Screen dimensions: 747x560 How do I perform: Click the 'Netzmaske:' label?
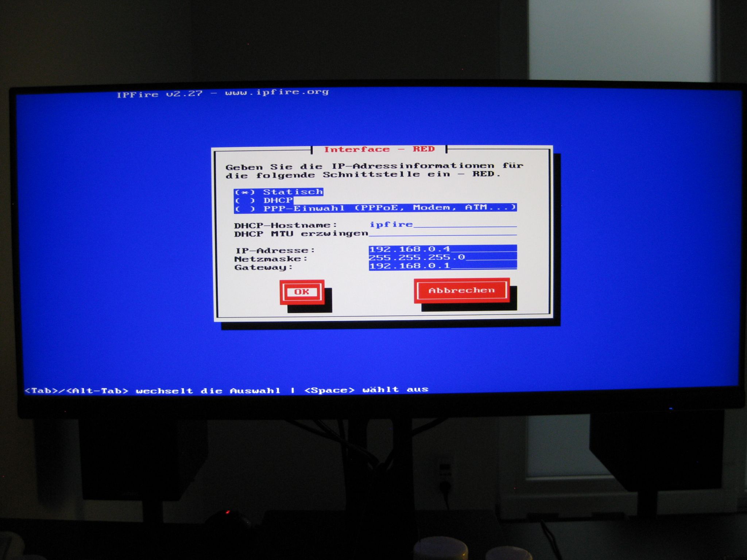pyautogui.click(x=271, y=259)
